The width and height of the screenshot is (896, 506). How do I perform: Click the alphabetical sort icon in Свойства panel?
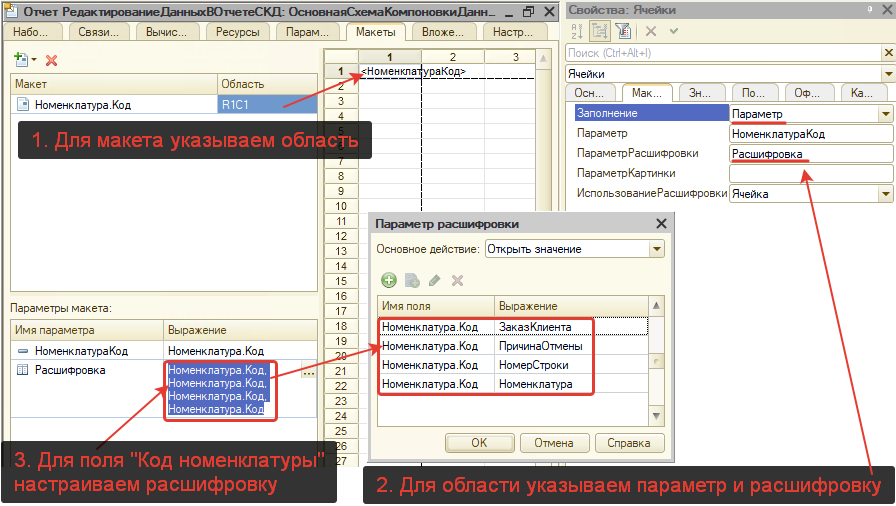tap(575, 31)
